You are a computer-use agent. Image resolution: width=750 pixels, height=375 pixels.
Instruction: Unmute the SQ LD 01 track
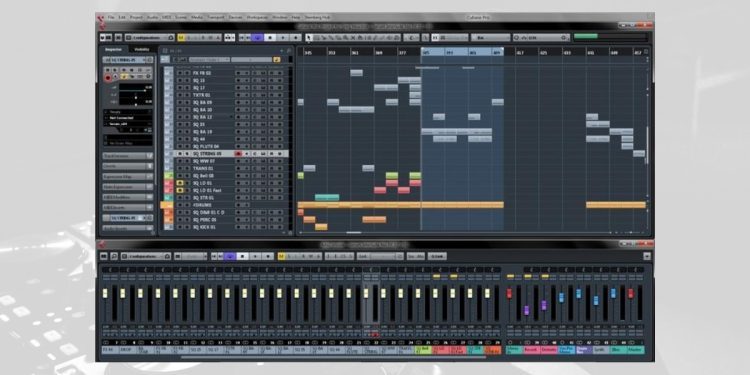pos(180,183)
